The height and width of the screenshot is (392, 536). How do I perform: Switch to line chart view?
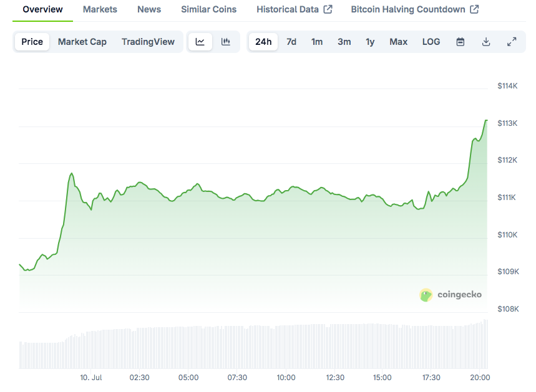coord(200,42)
